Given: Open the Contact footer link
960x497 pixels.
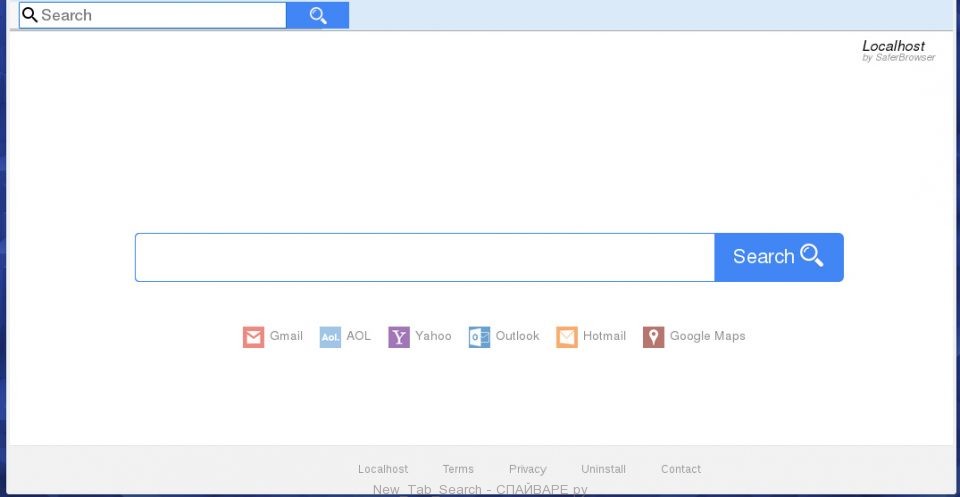Looking at the screenshot, I should coord(681,469).
